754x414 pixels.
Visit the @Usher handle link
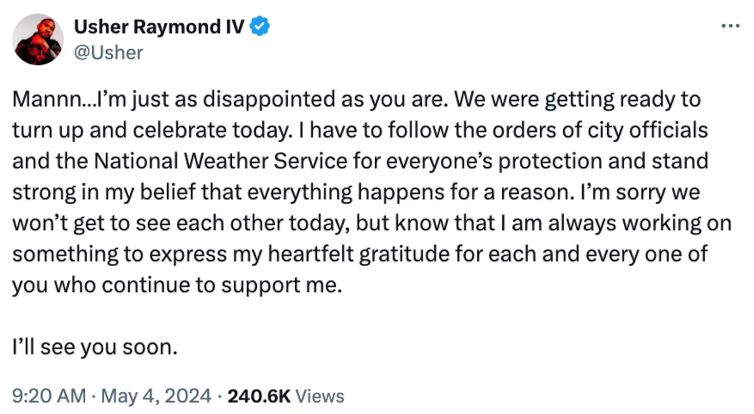pyautogui.click(x=108, y=52)
